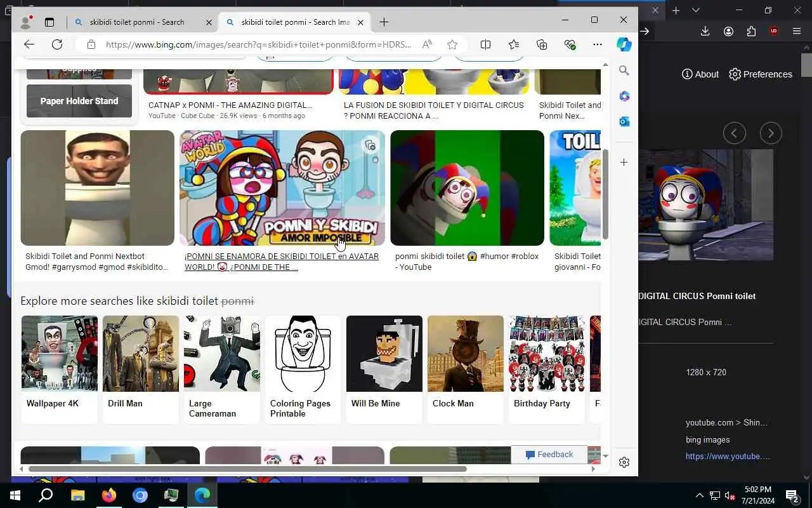The image size is (812, 508).
Task: Select the Clock Man related search
Action: pyautogui.click(x=466, y=370)
